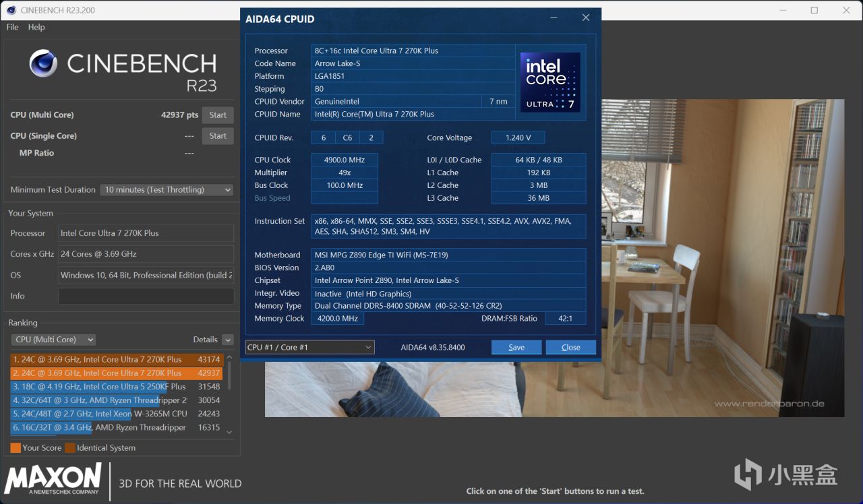Image resolution: width=863 pixels, height=504 pixels.
Task: Select the Intel Xeon W-3265M ranking row
Action: pos(117,414)
